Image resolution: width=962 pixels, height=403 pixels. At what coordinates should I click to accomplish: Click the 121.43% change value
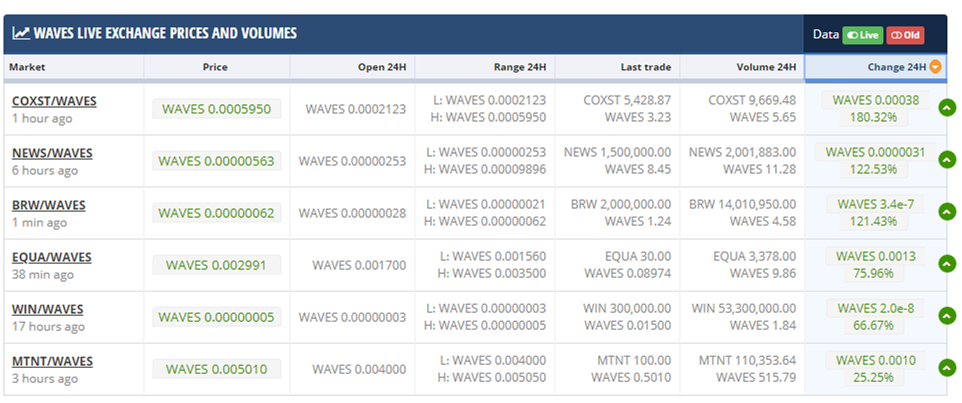click(x=873, y=221)
